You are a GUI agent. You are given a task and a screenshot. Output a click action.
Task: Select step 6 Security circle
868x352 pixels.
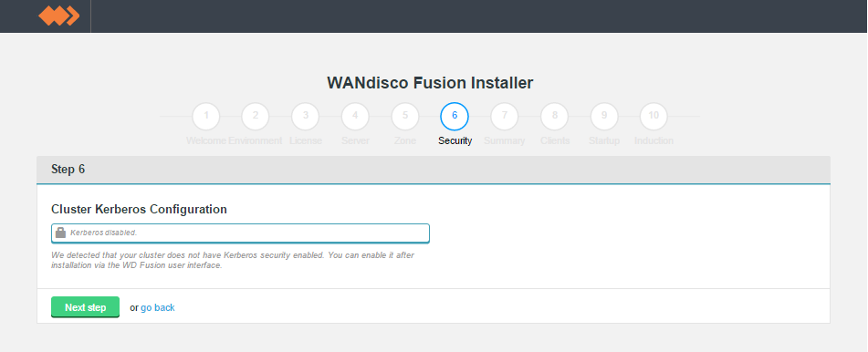[455, 116]
